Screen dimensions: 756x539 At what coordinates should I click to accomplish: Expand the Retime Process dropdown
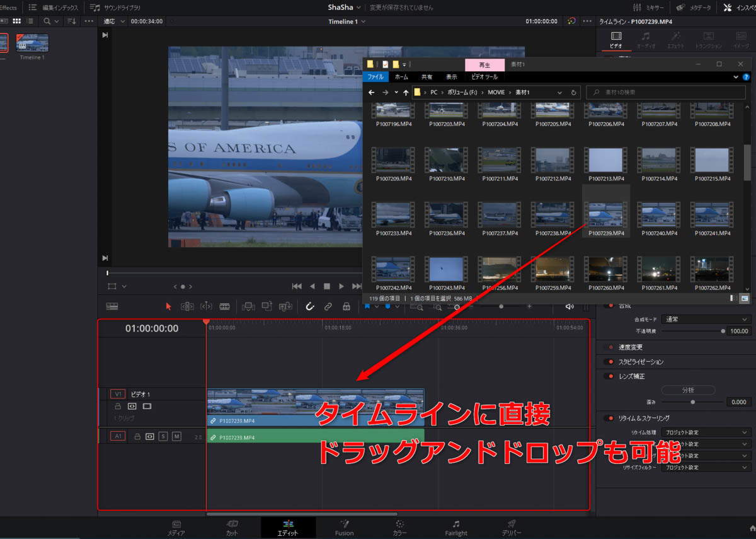(x=706, y=432)
